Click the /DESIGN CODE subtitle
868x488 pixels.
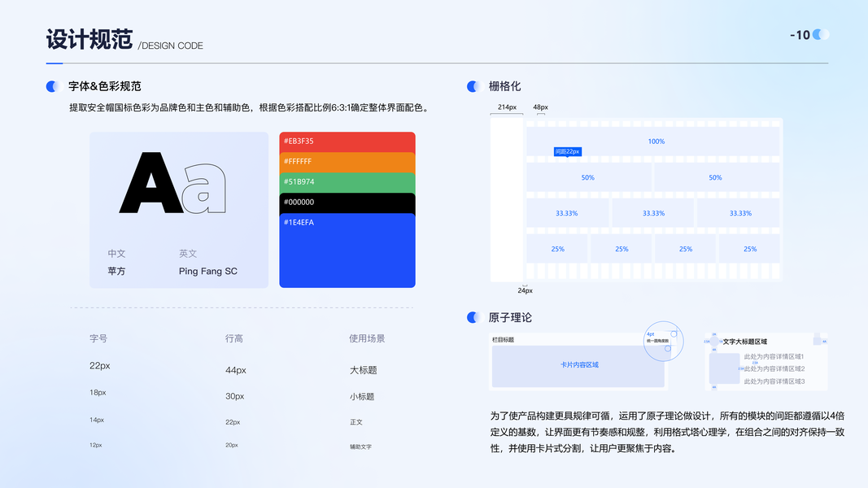coord(171,46)
